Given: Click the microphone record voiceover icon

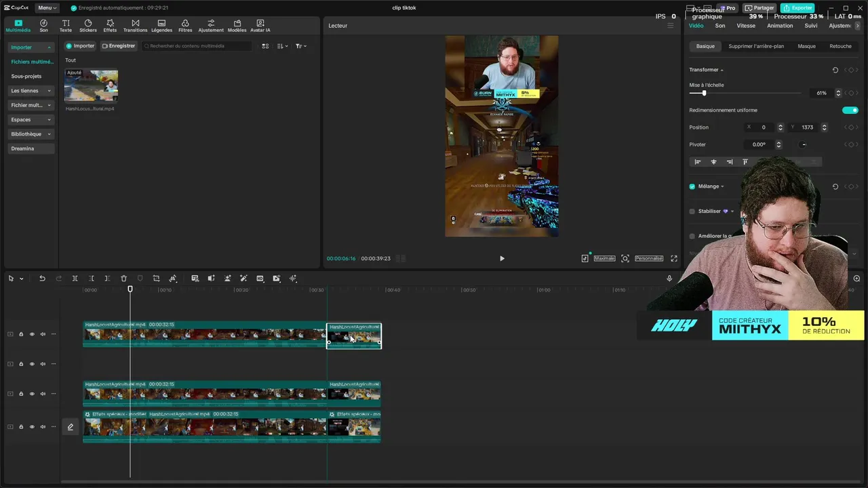Looking at the screenshot, I should (x=669, y=279).
